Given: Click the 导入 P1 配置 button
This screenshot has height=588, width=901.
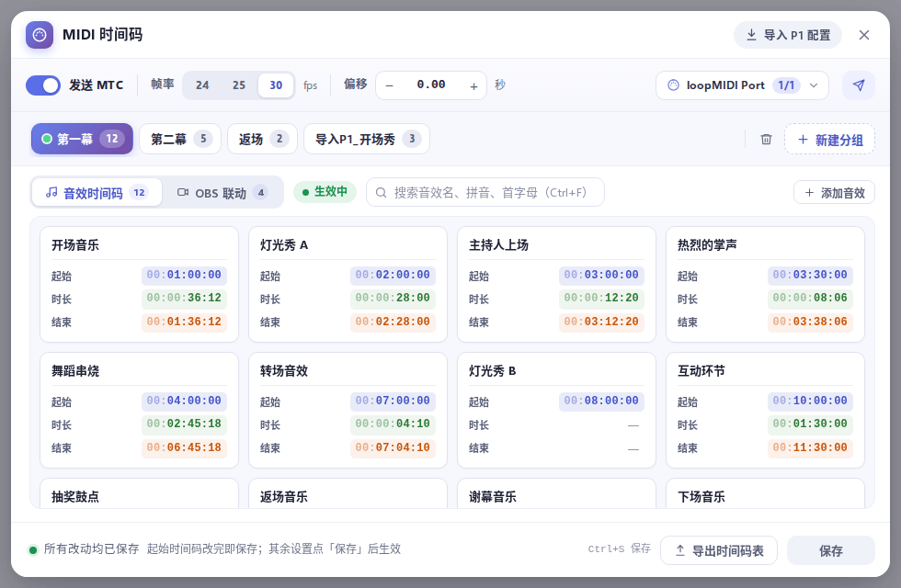Looking at the screenshot, I should [788, 35].
